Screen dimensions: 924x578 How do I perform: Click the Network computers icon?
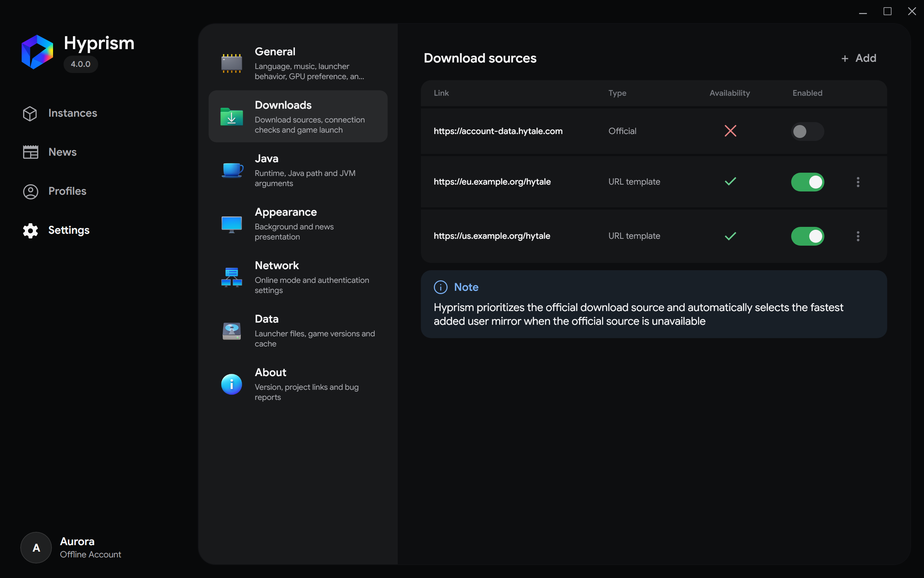click(x=231, y=277)
